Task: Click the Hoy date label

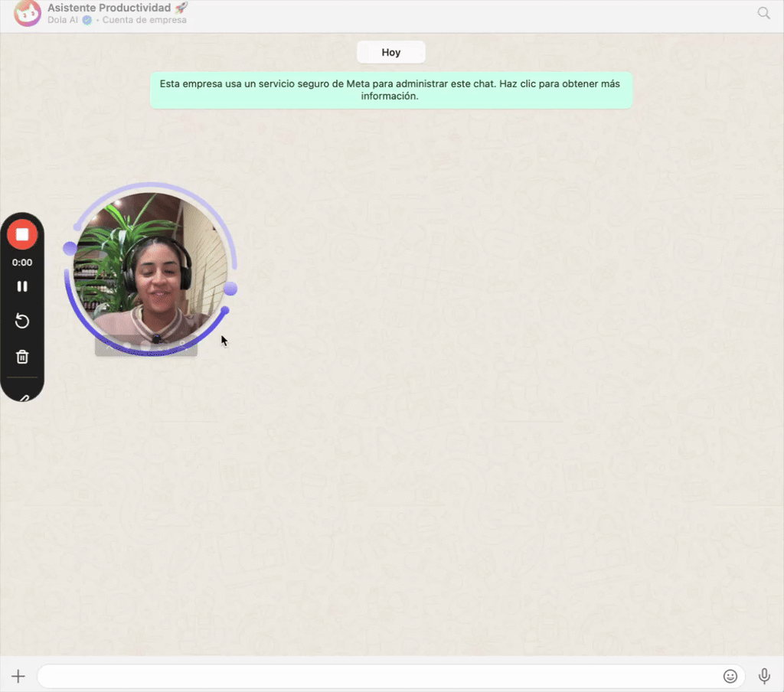Action: coord(391,53)
